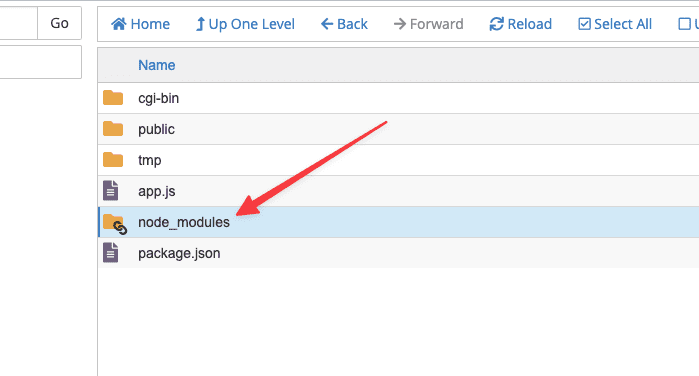This screenshot has width=699, height=376.
Task: Click the app.js file icon
Action: 111,190
